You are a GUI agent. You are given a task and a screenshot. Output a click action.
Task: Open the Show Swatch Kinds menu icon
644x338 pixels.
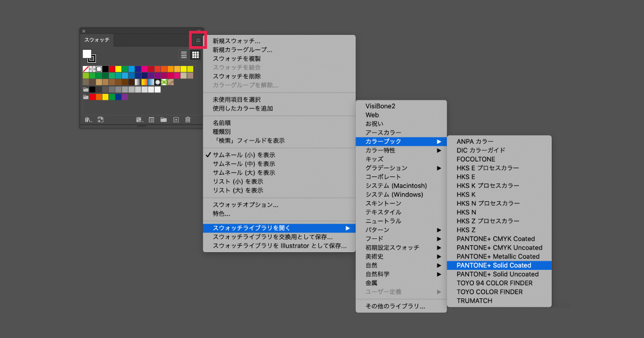pyautogui.click(x=140, y=120)
